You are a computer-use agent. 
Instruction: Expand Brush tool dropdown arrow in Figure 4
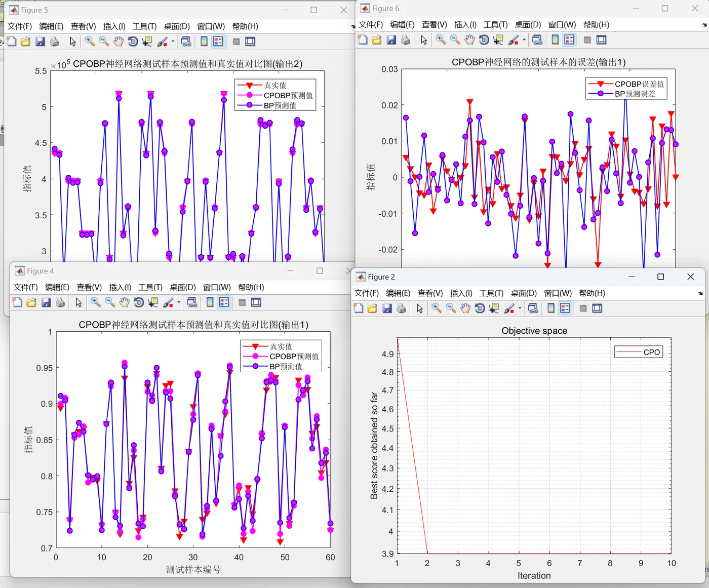[179, 302]
